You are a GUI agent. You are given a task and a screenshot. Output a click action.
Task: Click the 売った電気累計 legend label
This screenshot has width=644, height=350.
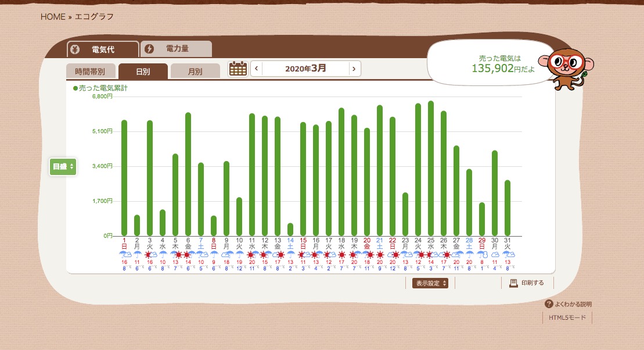point(100,88)
